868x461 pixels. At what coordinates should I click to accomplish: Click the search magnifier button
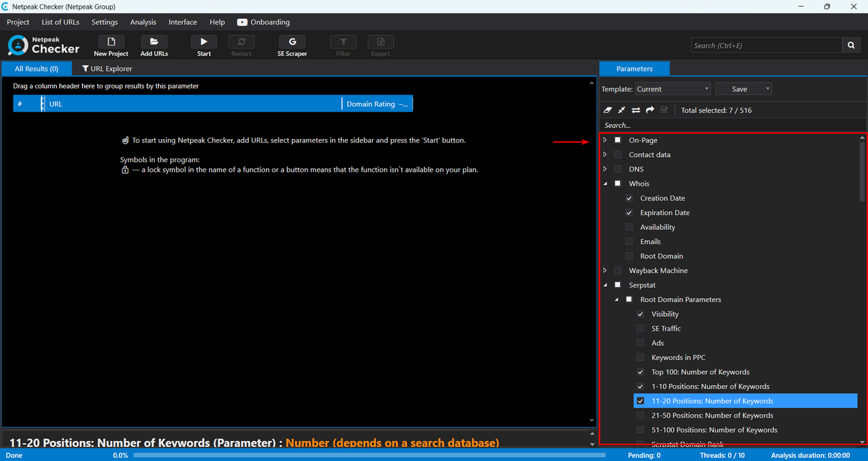coord(851,45)
